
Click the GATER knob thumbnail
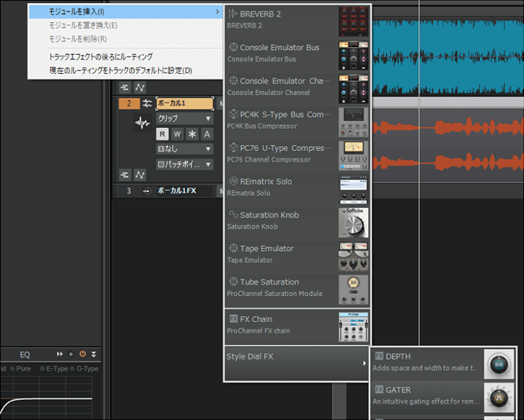pyautogui.click(x=499, y=398)
